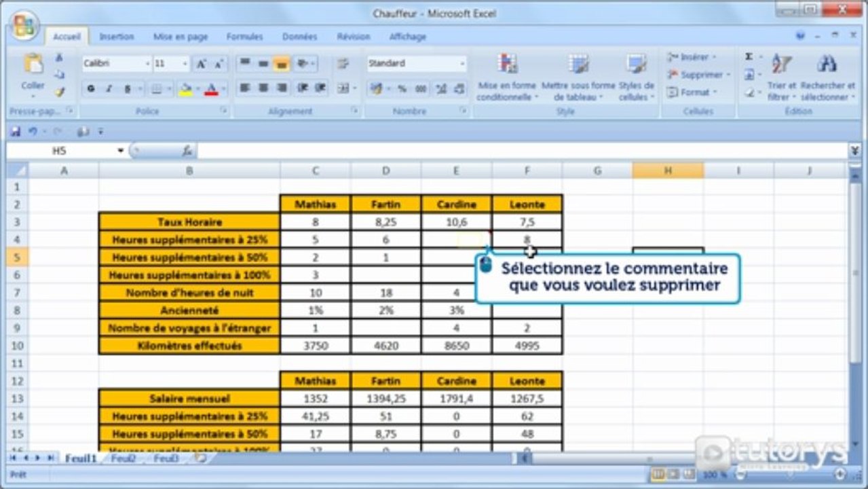Click the Insérer cells button
Viewport: 868px width, 489px height.
pos(692,57)
